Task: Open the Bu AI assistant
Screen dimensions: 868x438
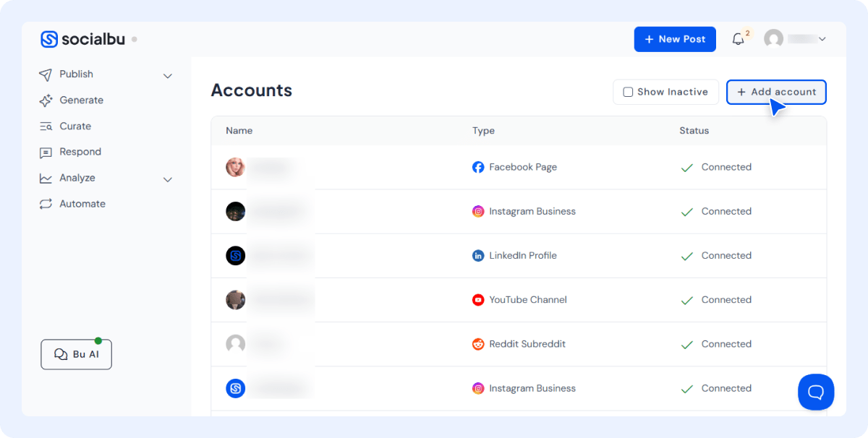Action: pyautogui.click(x=76, y=354)
